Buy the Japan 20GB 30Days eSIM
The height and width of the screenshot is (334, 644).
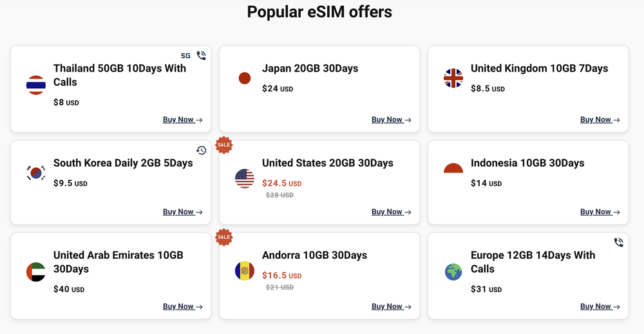tap(391, 120)
